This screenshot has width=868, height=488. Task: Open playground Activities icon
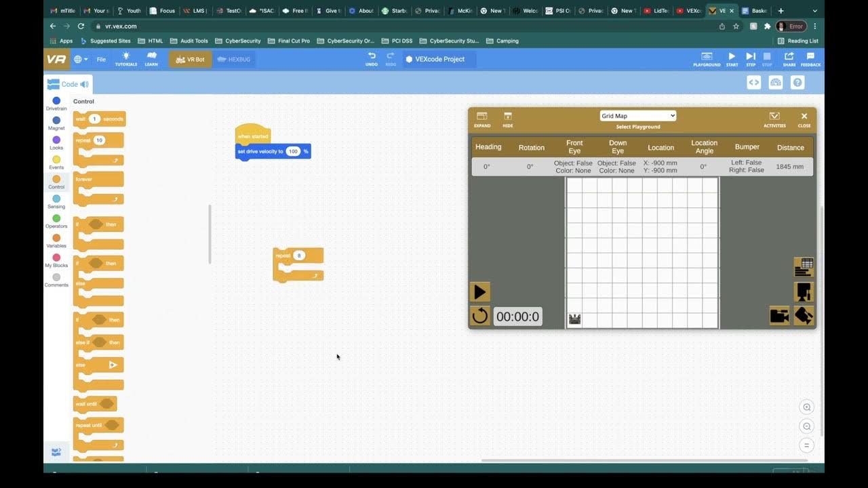pos(774,119)
